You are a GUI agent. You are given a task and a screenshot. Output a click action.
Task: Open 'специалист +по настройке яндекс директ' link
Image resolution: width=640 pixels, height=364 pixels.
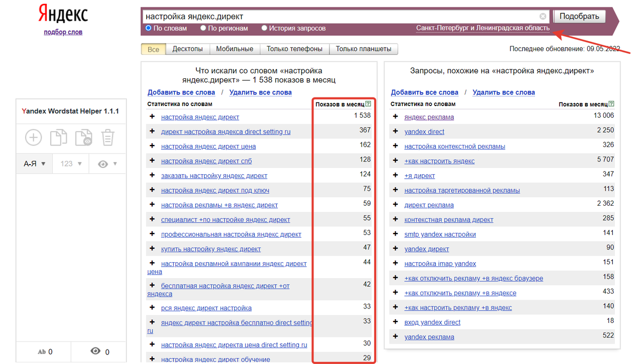click(x=226, y=220)
